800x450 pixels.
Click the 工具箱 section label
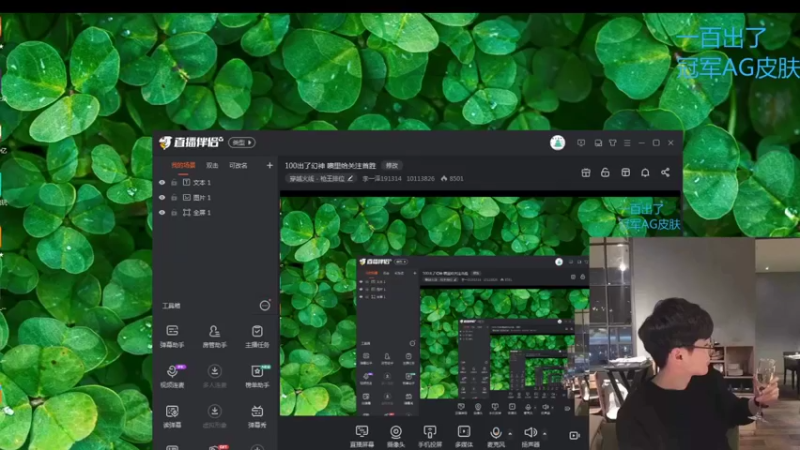pyautogui.click(x=171, y=306)
